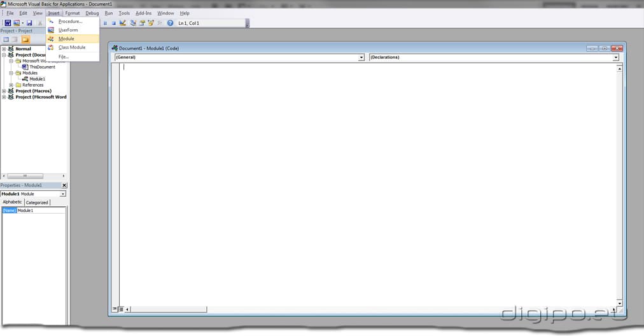
Task: Open the Help menu
Action: click(185, 13)
